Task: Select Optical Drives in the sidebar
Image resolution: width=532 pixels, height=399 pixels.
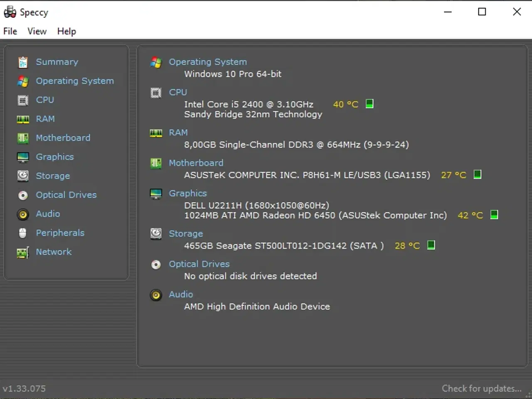Action: coord(66,195)
